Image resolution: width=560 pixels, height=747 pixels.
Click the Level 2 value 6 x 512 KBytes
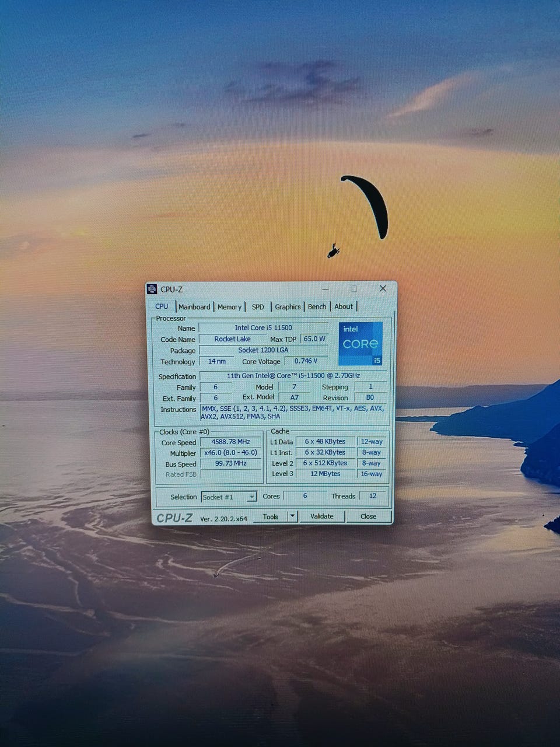[x=325, y=463]
